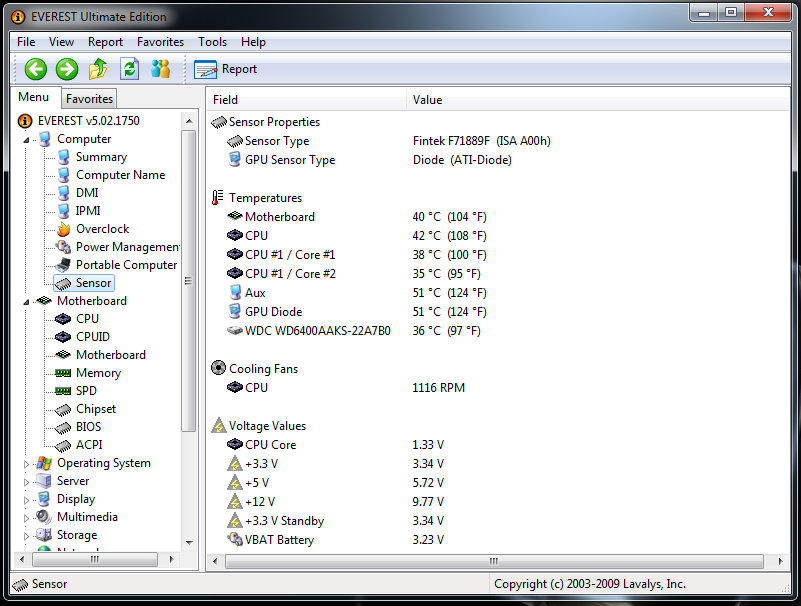Expand the Storage tree node

27,536
